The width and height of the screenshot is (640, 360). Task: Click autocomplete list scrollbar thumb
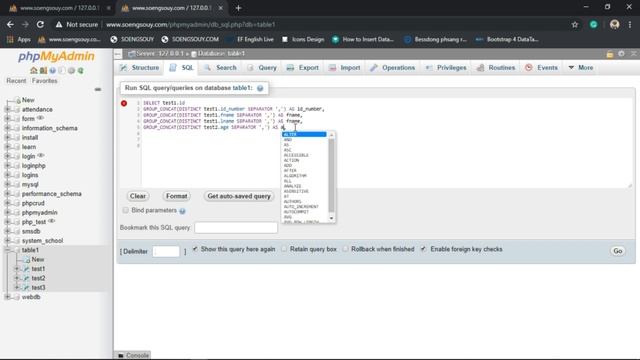(x=331, y=175)
